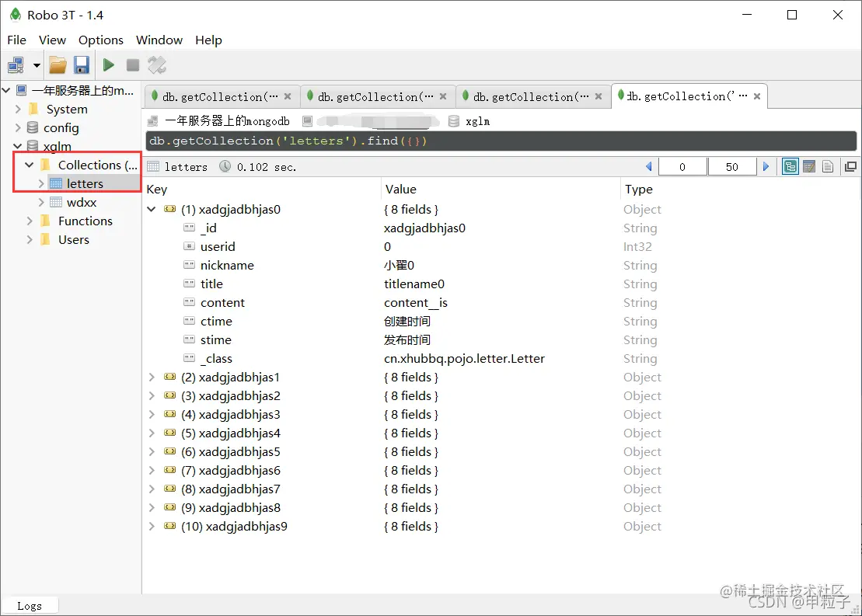
Task: Collapse document (1) xadgjadbhjas0
Action: point(152,210)
